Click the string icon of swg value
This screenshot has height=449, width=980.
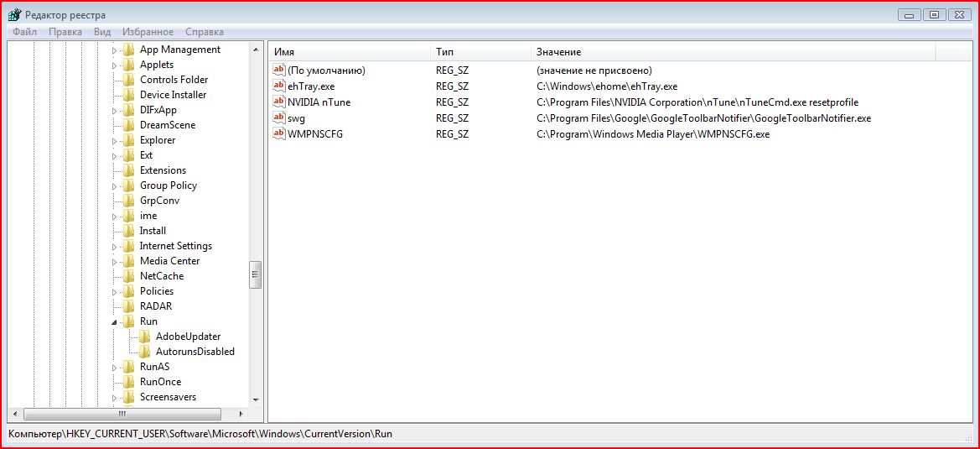click(279, 117)
